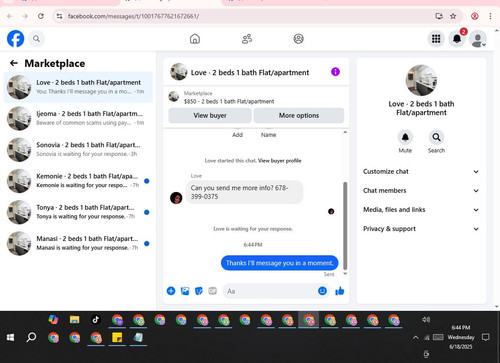Send a thumbs up like
Screen dimensions: 500x363
pos(340,291)
